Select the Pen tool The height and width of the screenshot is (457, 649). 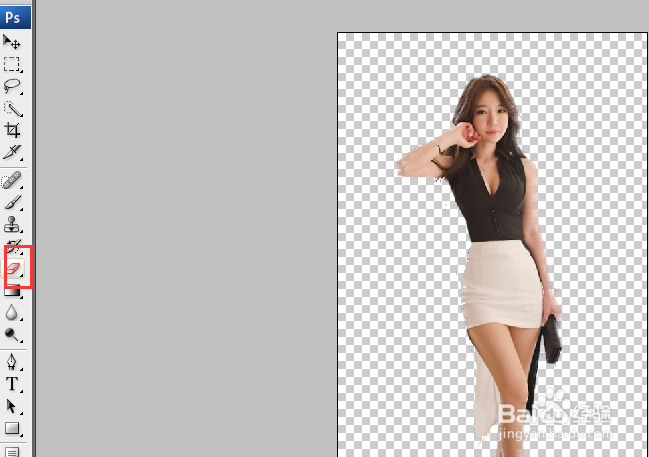click(12, 362)
